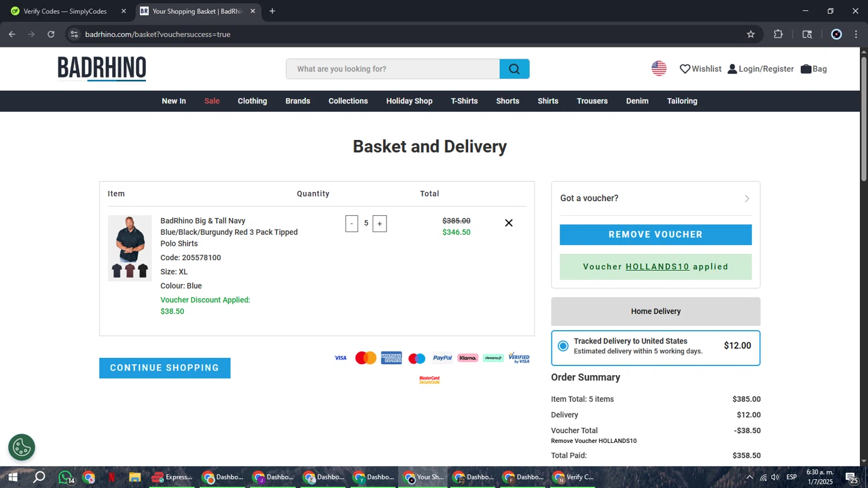Image resolution: width=868 pixels, height=488 pixels.
Task: View site information icon in address bar
Action: (74, 34)
